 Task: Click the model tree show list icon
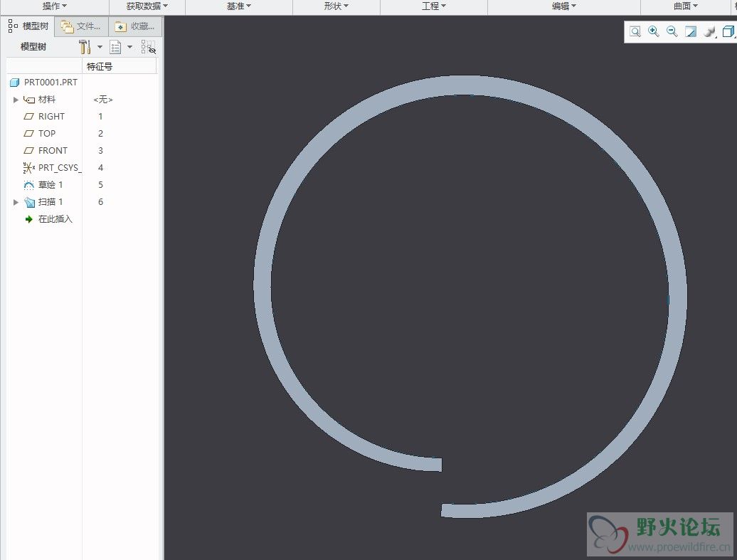pos(115,46)
